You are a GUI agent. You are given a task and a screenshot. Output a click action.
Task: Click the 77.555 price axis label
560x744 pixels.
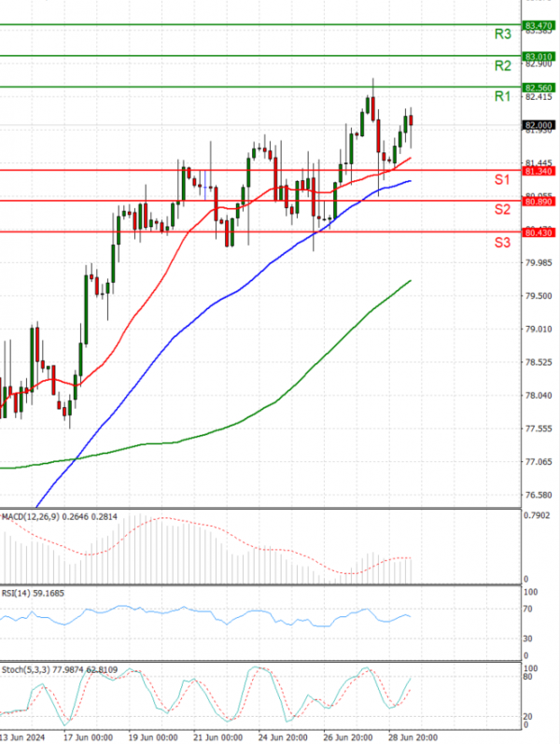pyautogui.click(x=539, y=428)
